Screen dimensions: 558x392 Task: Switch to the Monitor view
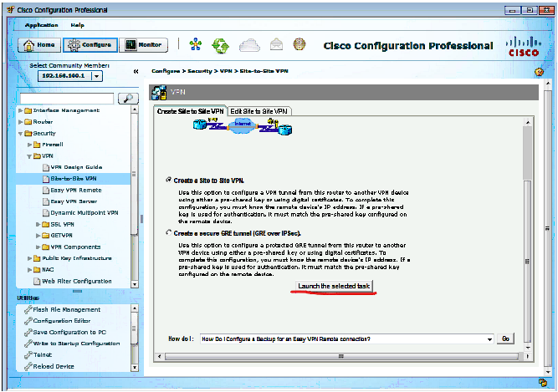pyautogui.click(x=143, y=45)
